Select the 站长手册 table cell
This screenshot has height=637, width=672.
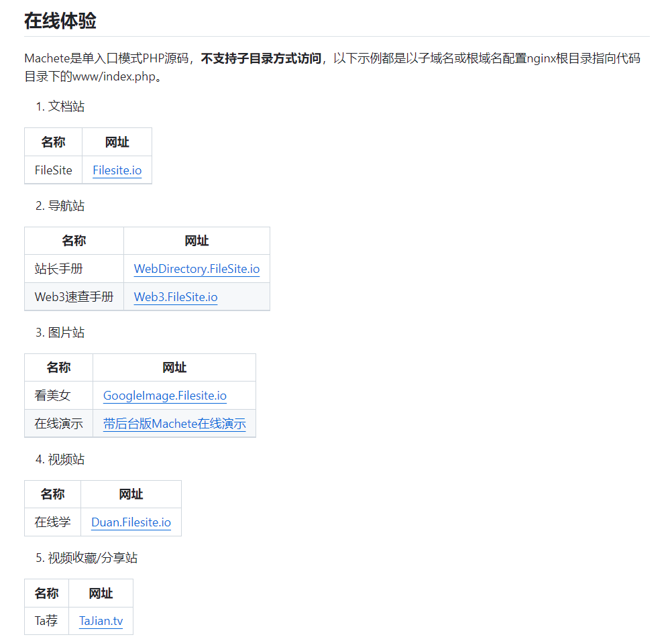(x=74, y=269)
